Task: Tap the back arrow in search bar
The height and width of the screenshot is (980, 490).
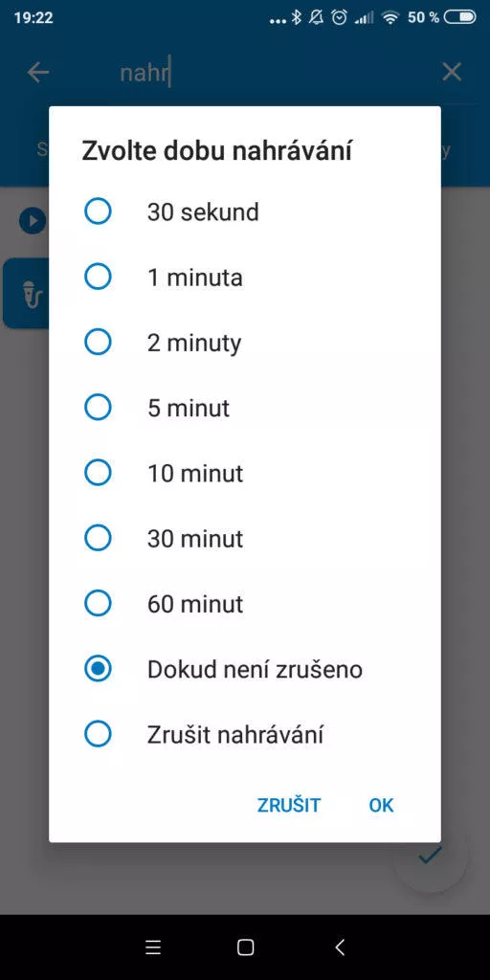Action: click(x=38, y=73)
